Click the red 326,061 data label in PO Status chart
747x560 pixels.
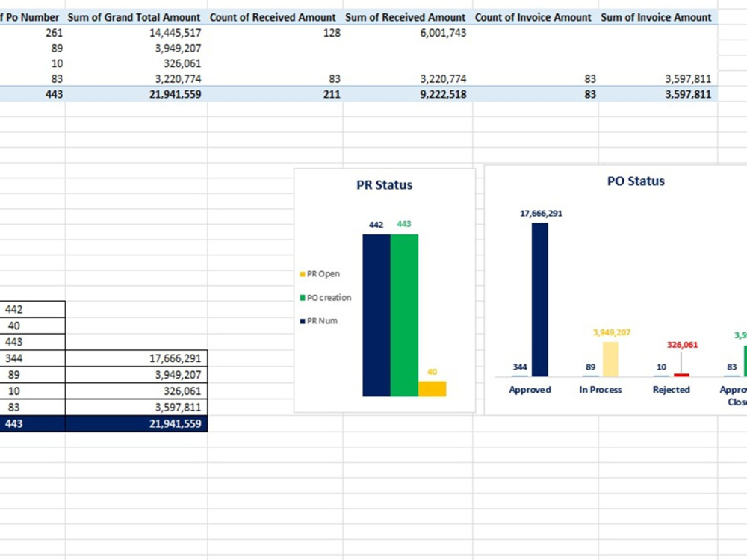point(682,345)
